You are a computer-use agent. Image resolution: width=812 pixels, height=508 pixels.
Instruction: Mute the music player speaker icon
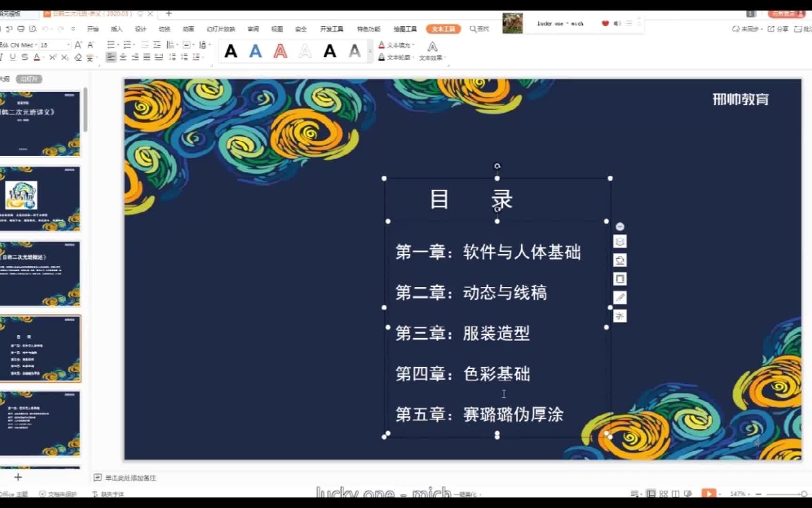pos(617,24)
